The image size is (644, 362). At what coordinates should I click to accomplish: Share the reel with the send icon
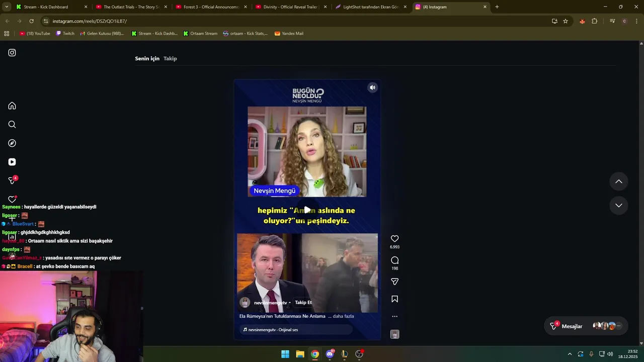394,282
